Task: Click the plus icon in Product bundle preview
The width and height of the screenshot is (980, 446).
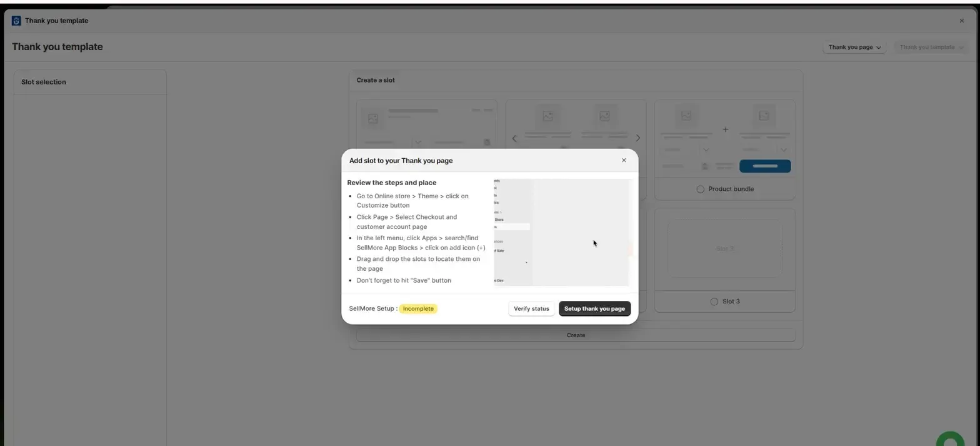Action: click(x=725, y=129)
